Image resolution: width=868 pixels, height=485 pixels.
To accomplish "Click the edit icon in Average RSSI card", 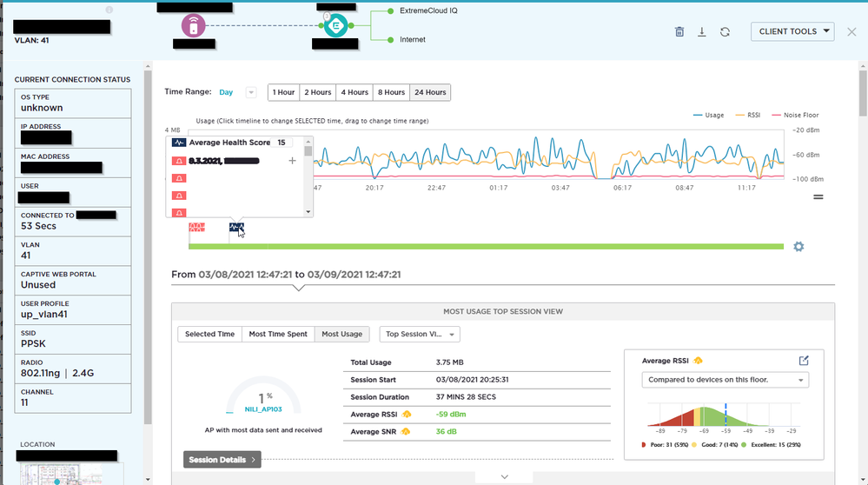I will 804,361.
